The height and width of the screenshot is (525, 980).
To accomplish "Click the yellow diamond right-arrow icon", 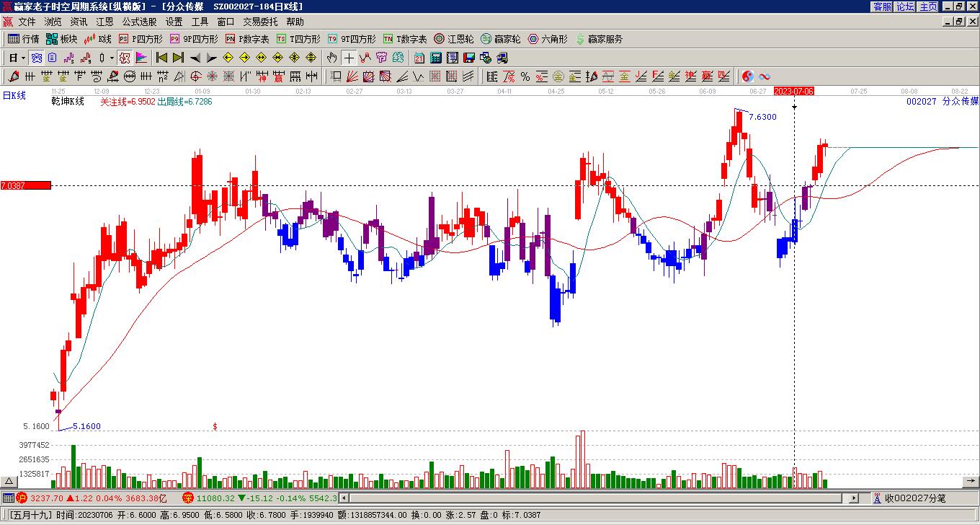I will (x=245, y=58).
